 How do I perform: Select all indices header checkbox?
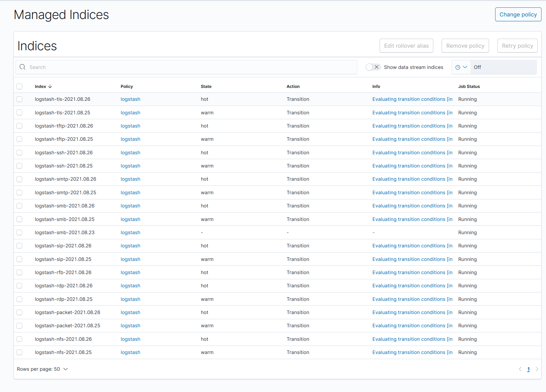click(x=19, y=86)
